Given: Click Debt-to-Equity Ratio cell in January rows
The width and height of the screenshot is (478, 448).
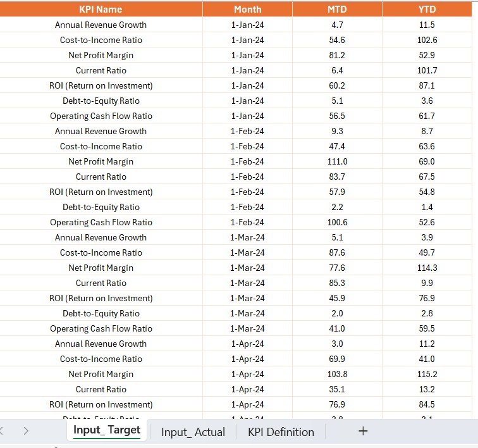Looking at the screenshot, I should (x=101, y=101).
